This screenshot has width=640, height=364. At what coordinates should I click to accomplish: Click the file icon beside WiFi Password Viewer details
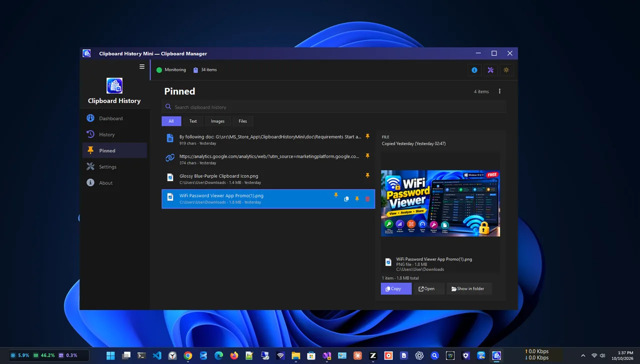coord(388,262)
